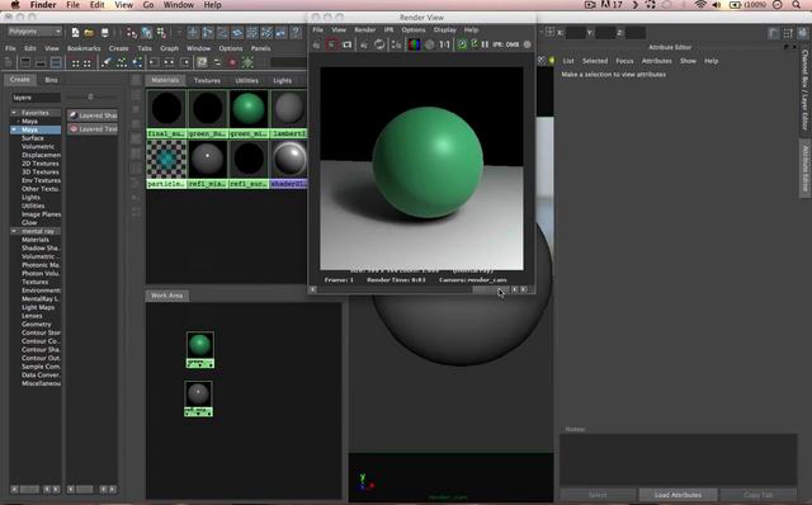Open the Hypershade Graph menu

click(169, 48)
